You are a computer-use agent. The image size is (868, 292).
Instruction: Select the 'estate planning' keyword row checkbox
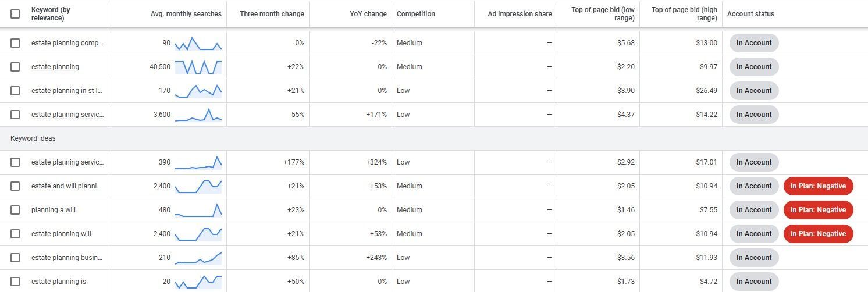tap(15, 67)
